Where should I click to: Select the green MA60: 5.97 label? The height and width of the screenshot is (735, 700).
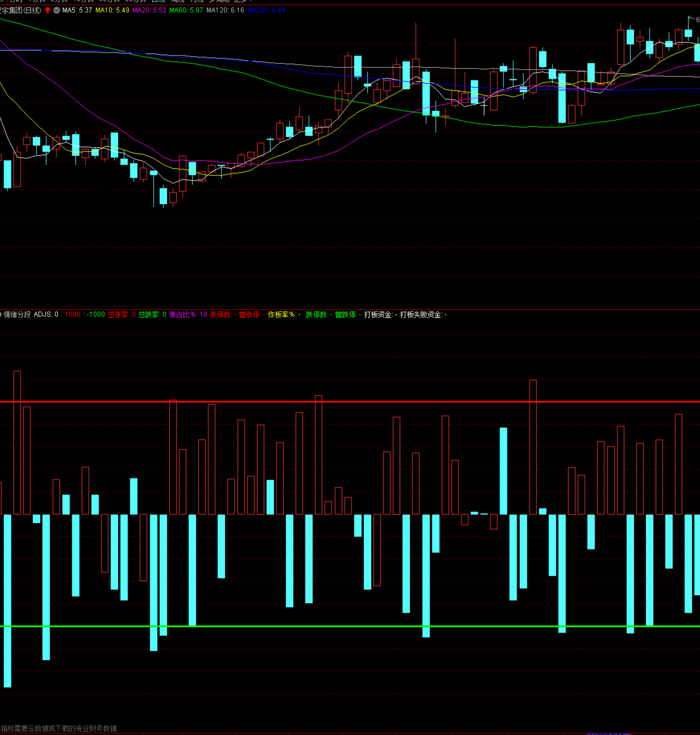pyautogui.click(x=186, y=10)
